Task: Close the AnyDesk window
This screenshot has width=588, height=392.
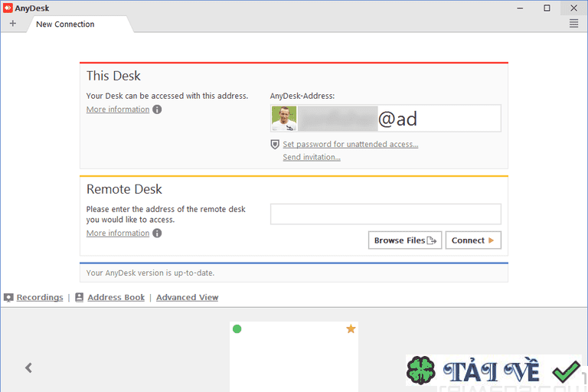Action: [x=573, y=8]
